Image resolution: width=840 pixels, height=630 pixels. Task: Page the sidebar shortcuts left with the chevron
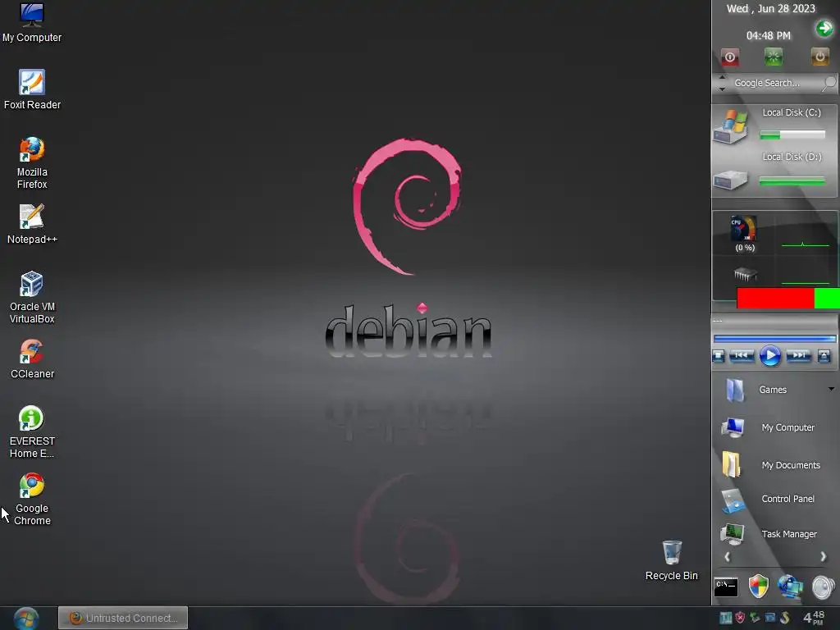[727, 557]
